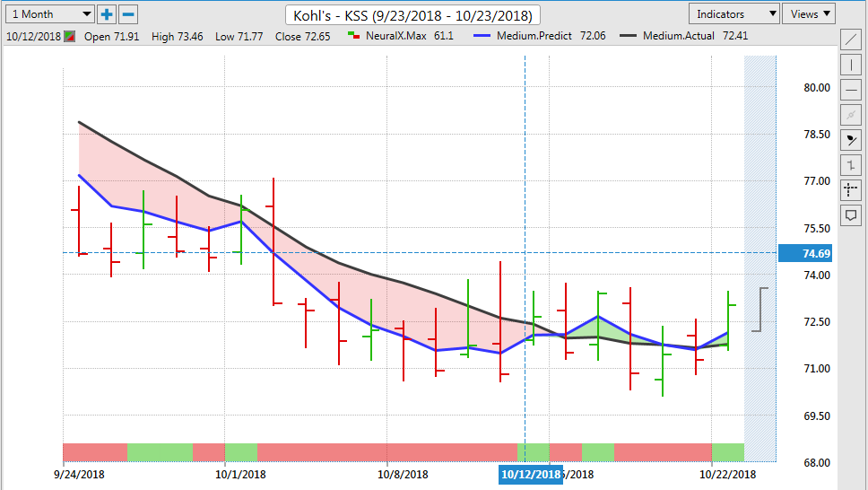Zoom out with the minus button
This screenshot has height=490, width=868.
tap(128, 14)
